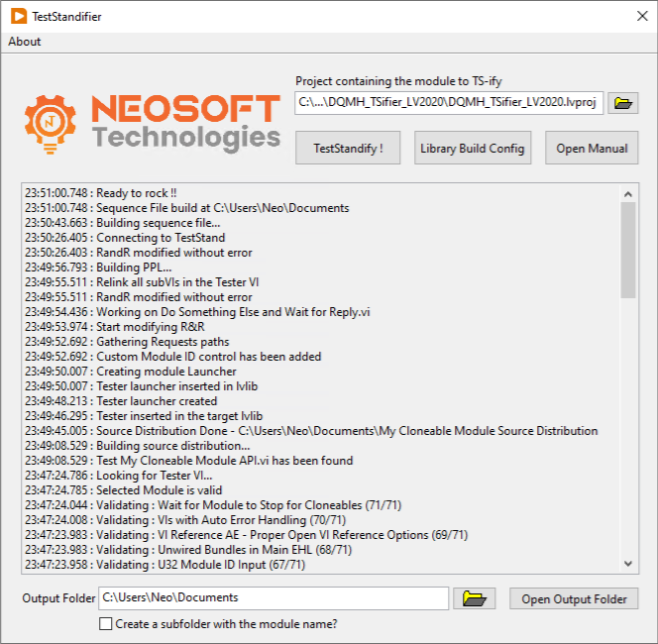Select 'Tester inserted in the target lvlib' line
Screen dimensions: 658x644
tap(144, 416)
